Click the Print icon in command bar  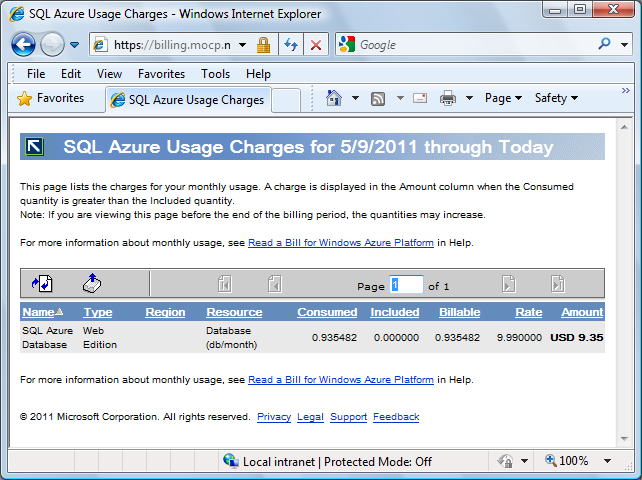coord(448,98)
